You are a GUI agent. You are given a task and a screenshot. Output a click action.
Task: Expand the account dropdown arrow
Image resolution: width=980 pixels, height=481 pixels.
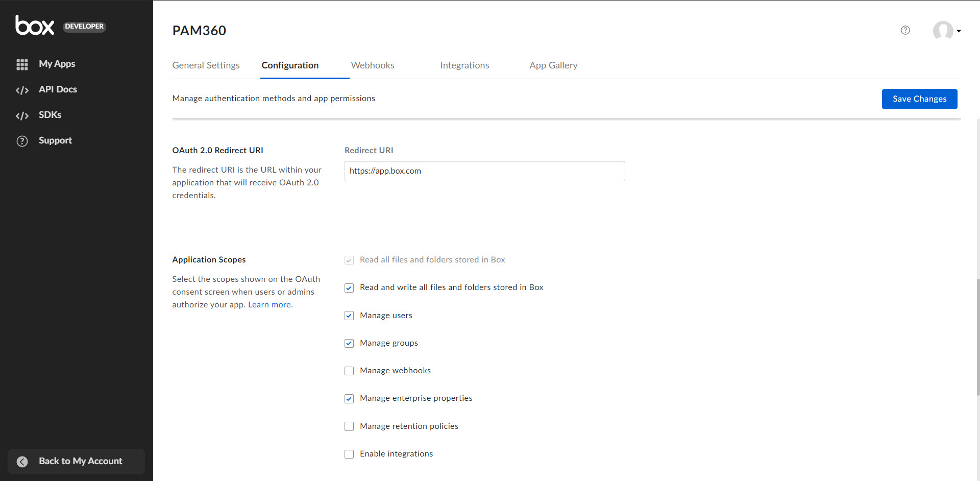(959, 31)
